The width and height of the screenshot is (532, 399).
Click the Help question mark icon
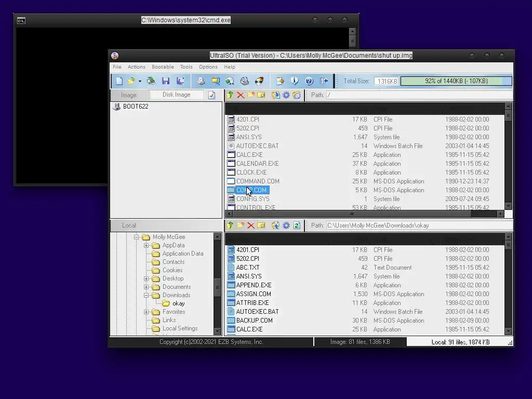309,81
